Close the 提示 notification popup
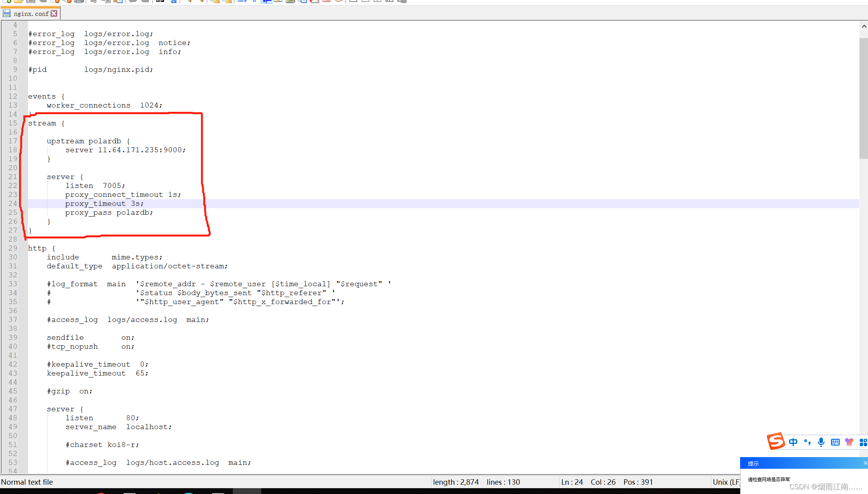Viewport: 868px width, 494px height. tap(865, 463)
